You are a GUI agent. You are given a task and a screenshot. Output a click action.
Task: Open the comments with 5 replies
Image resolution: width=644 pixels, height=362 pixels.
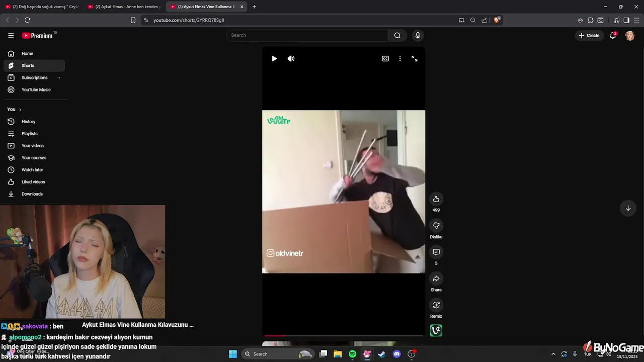pos(436,252)
